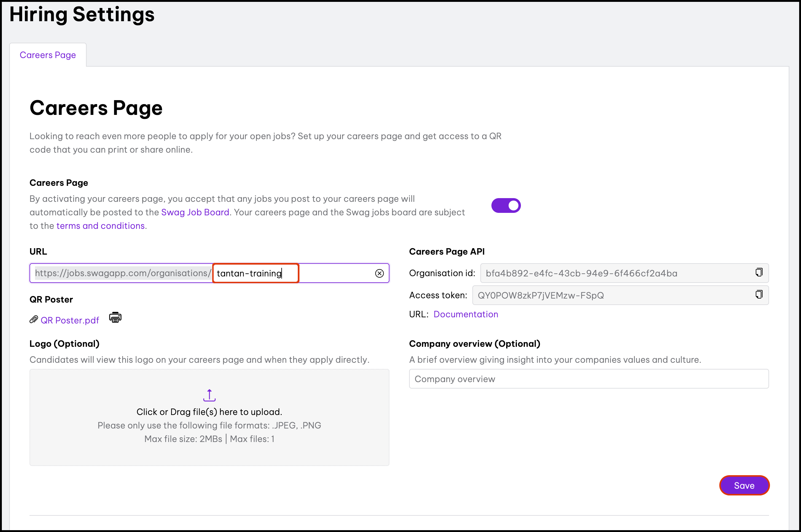The image size is (801, 532).
Task: Disable the Careers Page toggle
Action: [506, 205]
